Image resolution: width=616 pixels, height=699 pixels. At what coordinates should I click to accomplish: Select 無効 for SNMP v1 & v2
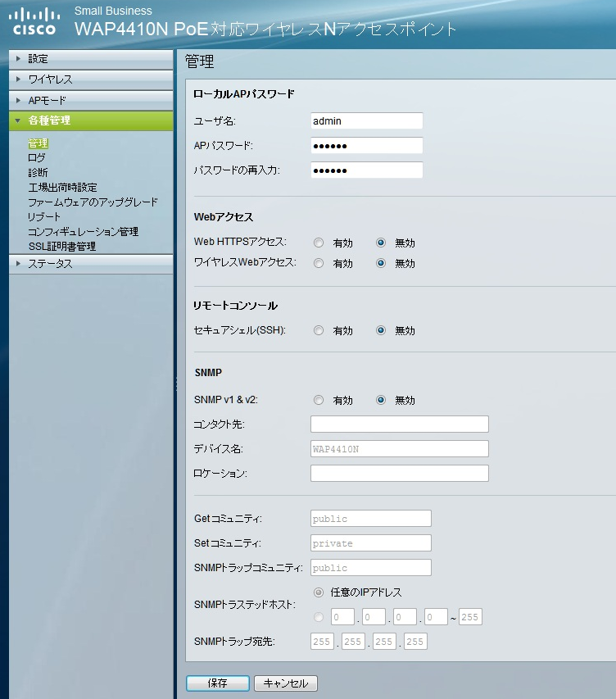point(381,401)
